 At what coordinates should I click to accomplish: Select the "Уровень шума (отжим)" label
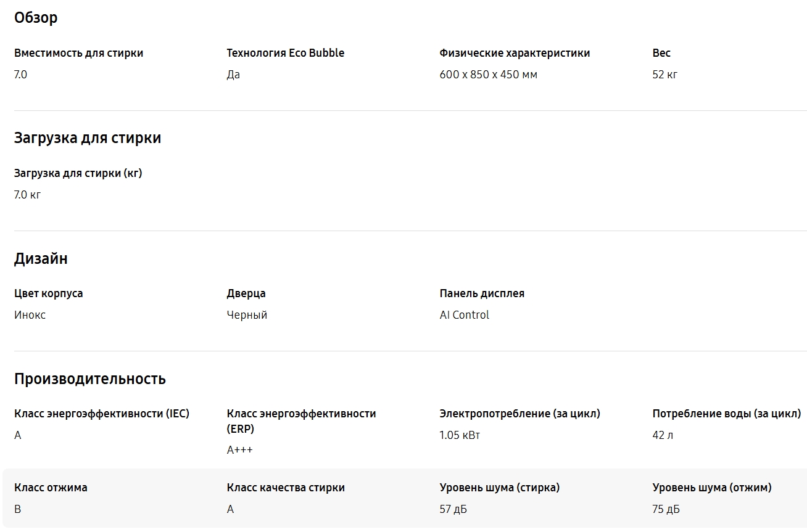(712, 488)
